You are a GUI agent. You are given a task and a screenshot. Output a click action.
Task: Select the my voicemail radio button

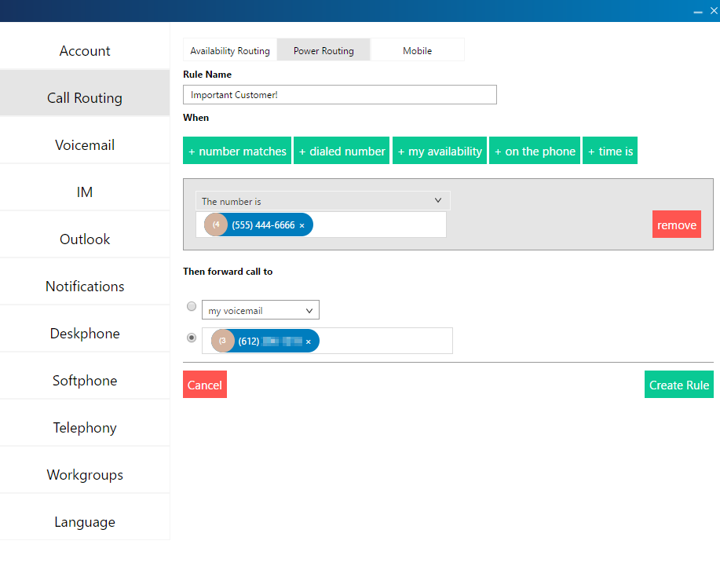192,306
